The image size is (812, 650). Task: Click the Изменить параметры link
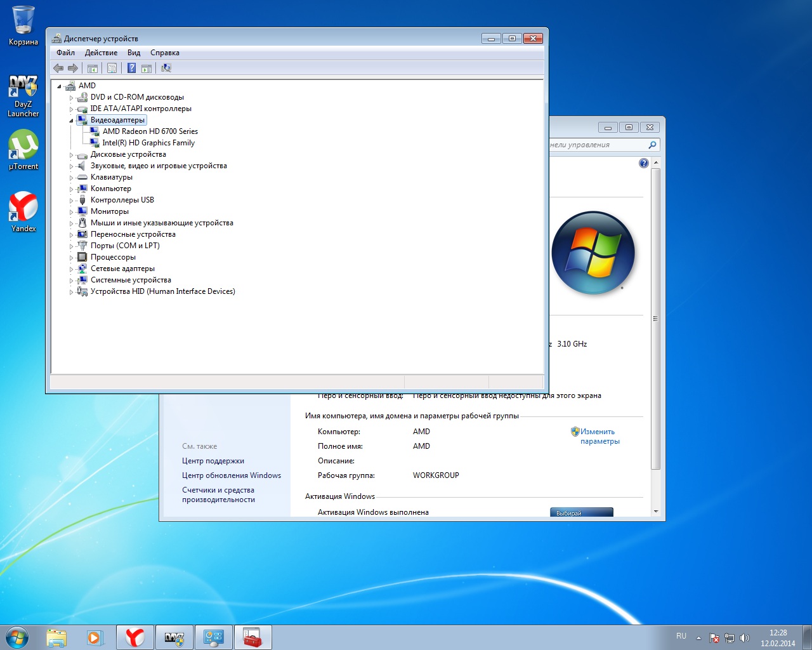pyautogui.click(x=599, y=436)
